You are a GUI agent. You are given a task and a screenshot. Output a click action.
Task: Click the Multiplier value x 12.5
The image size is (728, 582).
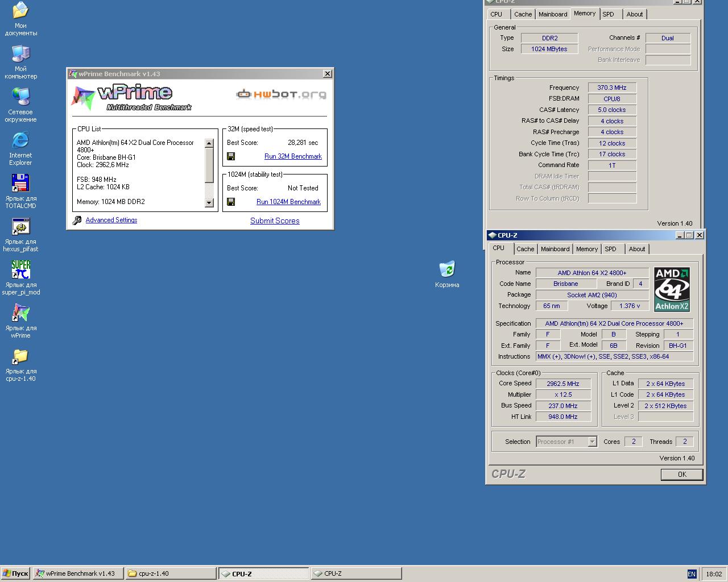click(x=562, y=394)
